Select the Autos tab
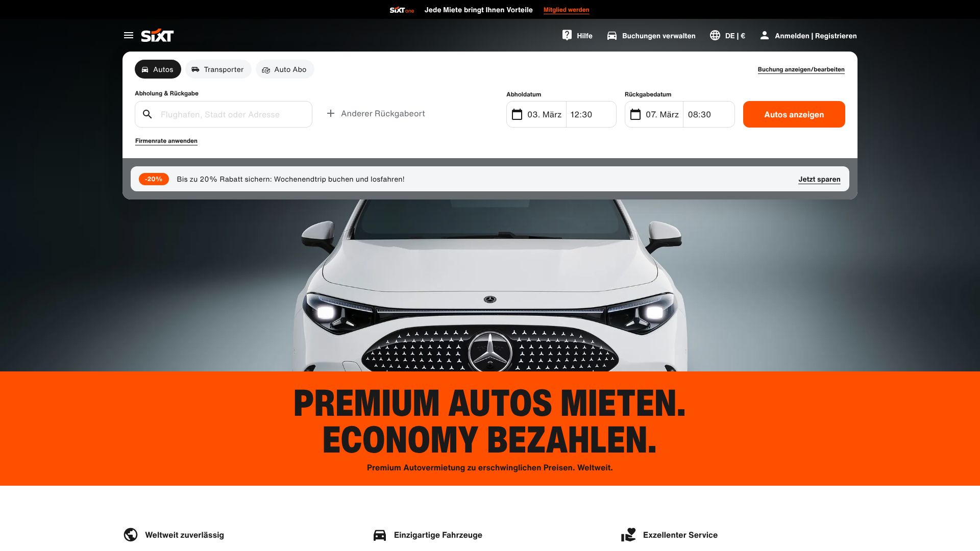Screen dimensions: 980x551 [158, 69]
